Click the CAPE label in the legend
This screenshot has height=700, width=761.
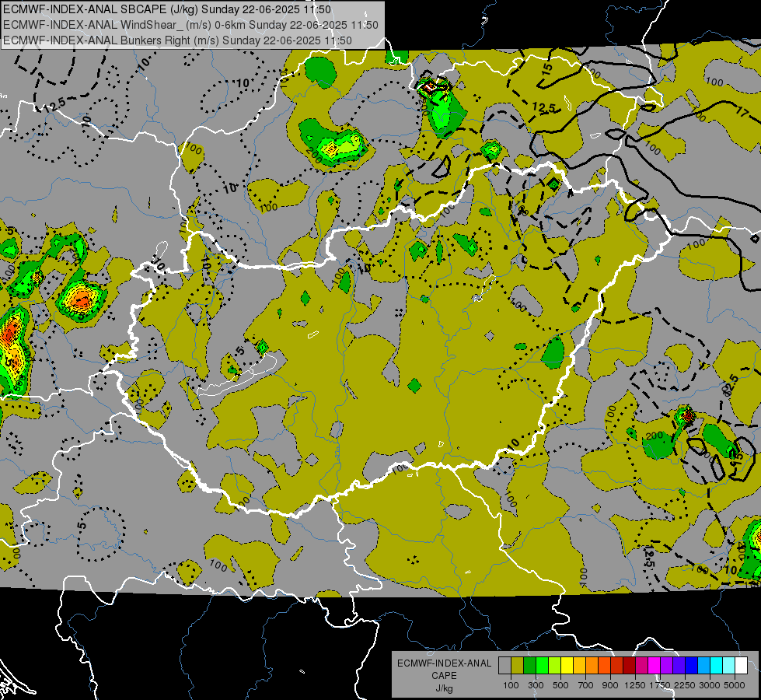444,676
